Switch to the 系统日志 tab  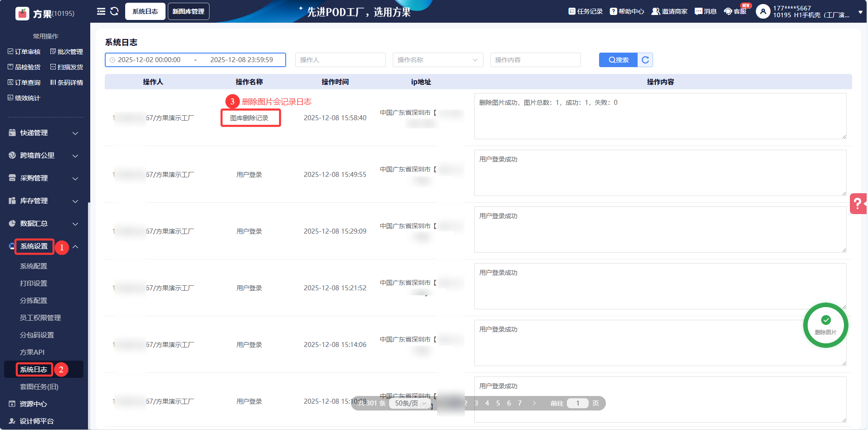coord(145,11)
